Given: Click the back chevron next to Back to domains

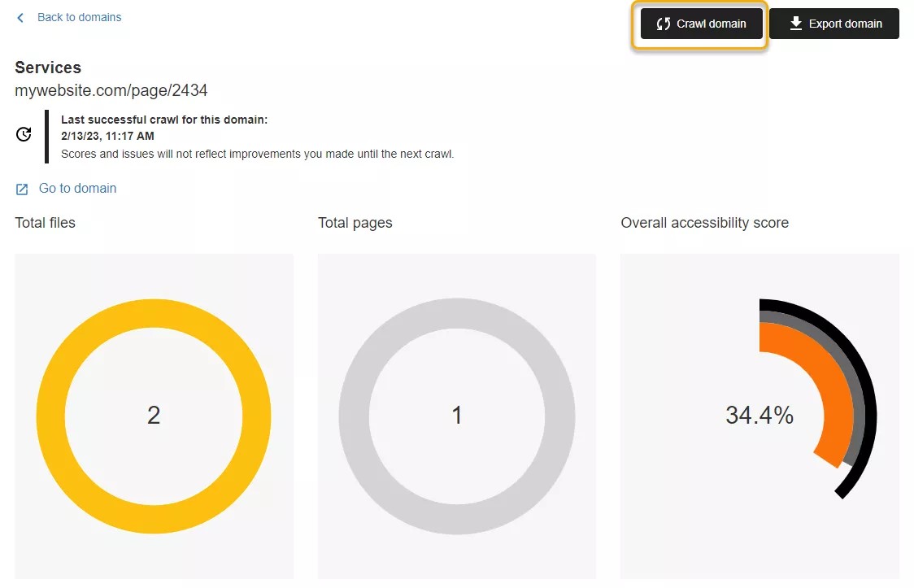Looking at the screenshot, I should 20,17.
